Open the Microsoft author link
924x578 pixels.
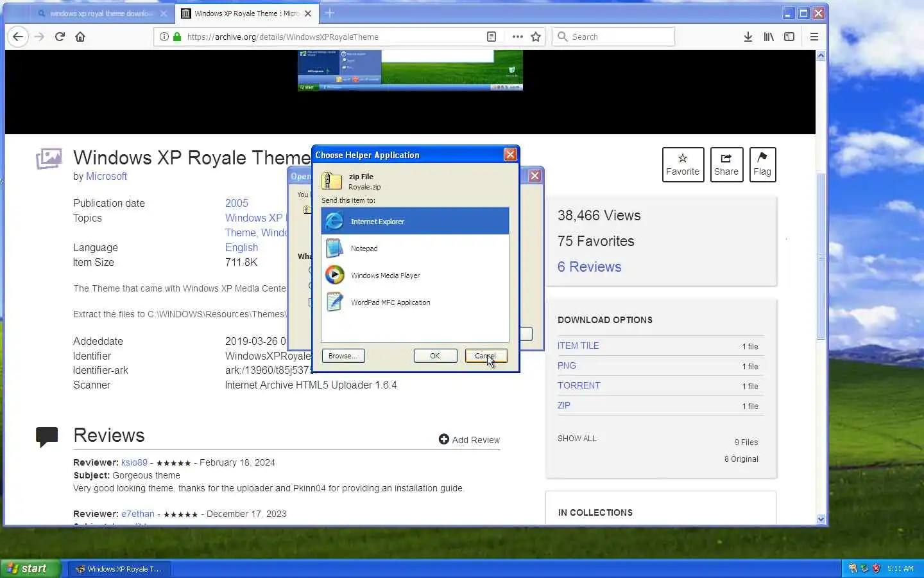107,176
